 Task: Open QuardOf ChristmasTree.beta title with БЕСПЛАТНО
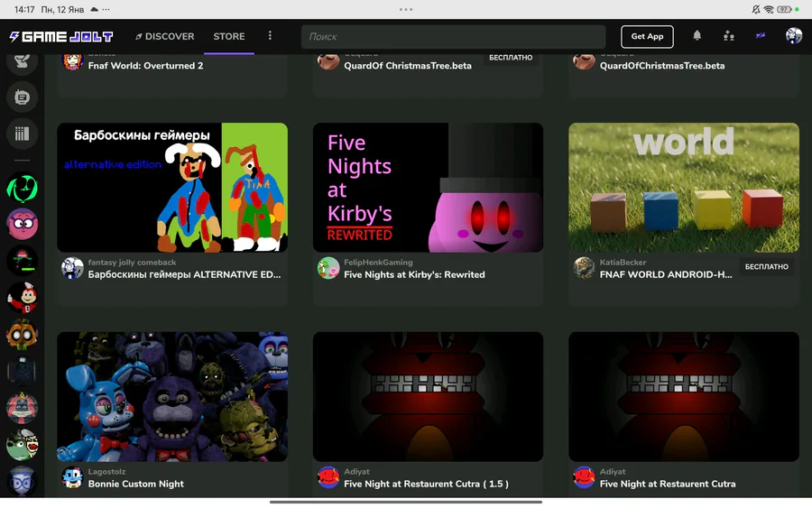click(408, 66)
